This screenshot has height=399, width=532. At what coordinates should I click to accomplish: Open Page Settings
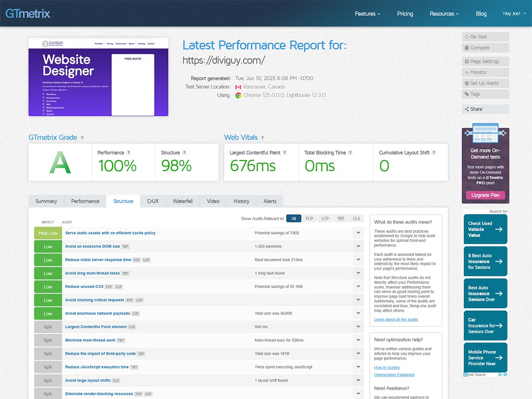485,62
